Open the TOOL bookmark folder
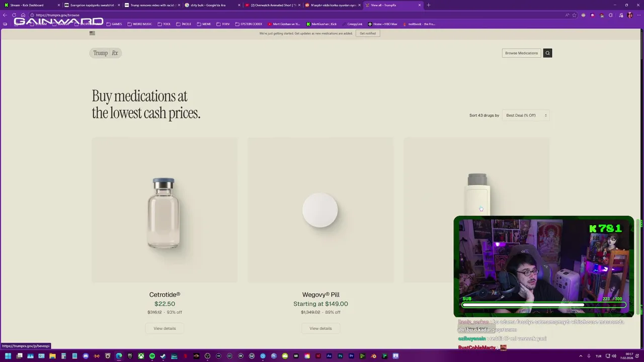 tap(164, 24)
